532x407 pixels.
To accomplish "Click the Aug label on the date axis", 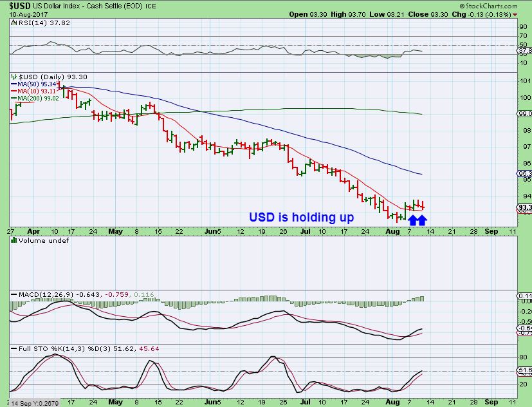I will pyautogui.click(x=392, y=230).
